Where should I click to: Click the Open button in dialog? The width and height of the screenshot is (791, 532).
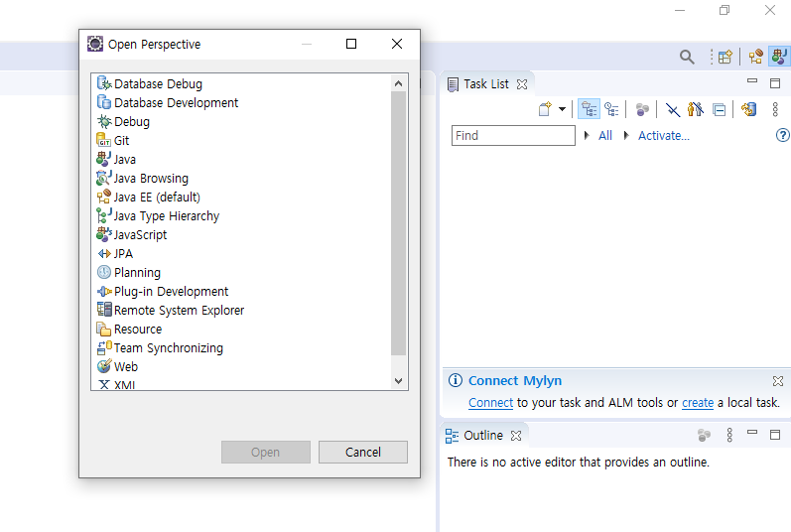(266, 452)
